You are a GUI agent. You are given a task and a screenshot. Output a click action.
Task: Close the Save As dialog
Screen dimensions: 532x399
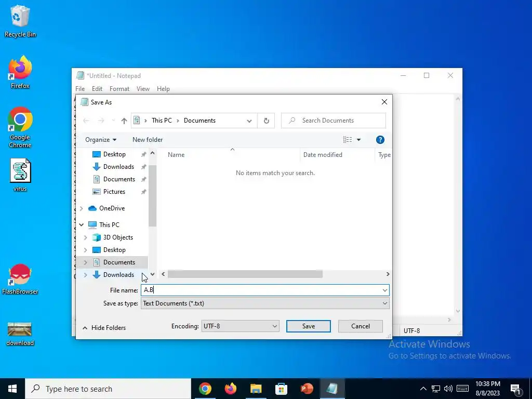tap(384, 102)
